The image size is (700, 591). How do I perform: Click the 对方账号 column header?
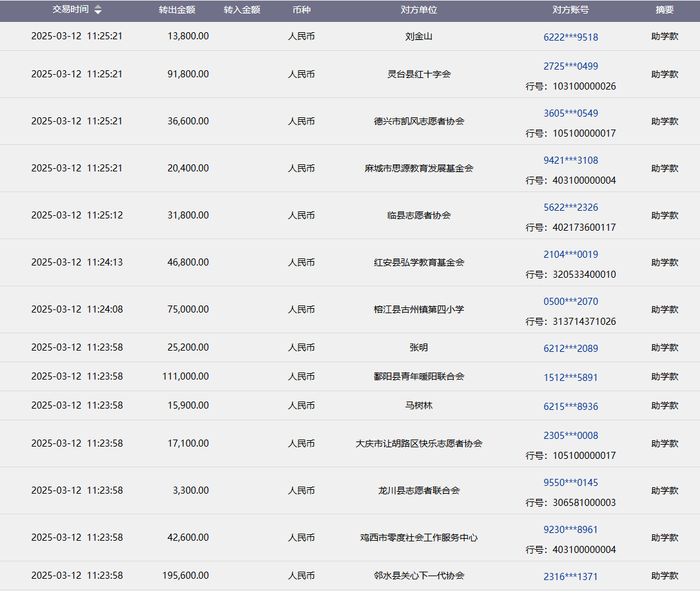[x=570, y=10]
